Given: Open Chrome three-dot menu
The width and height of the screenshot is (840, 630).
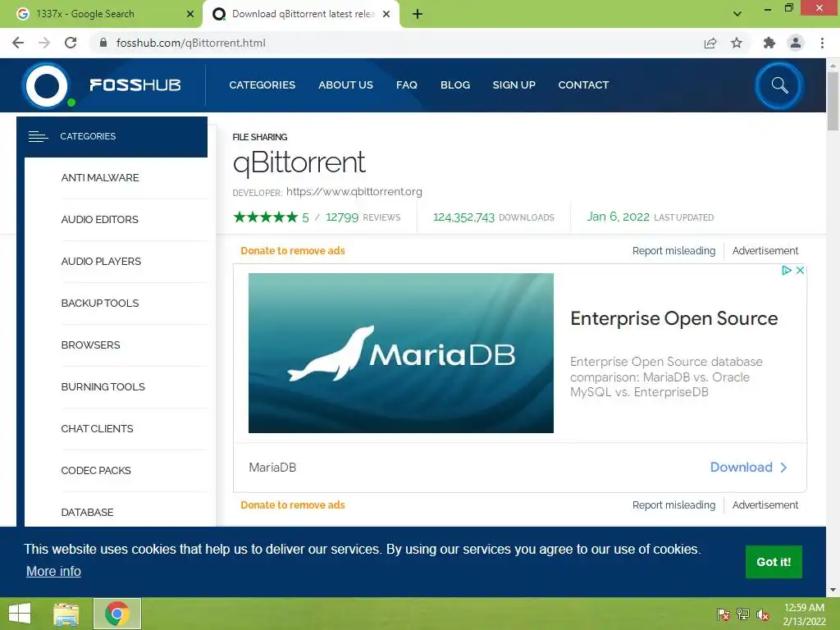Looking at the screenshot, I should tap(822, 43).
